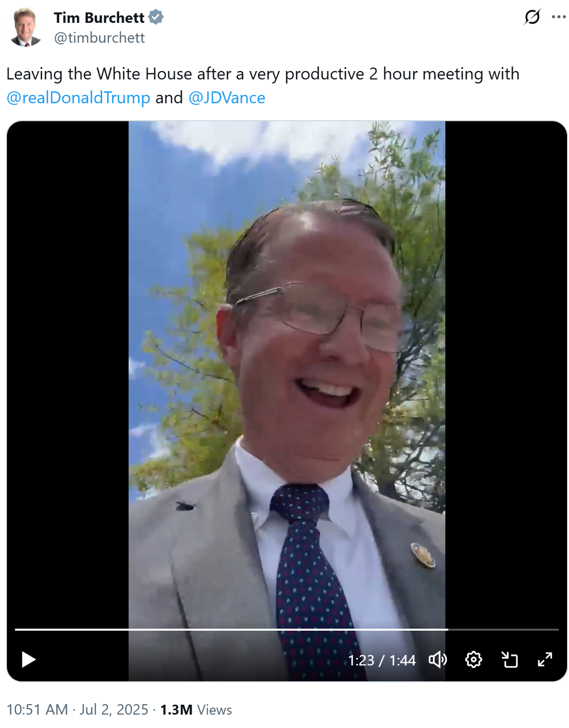View the 1.3M Views analytics

196,710
